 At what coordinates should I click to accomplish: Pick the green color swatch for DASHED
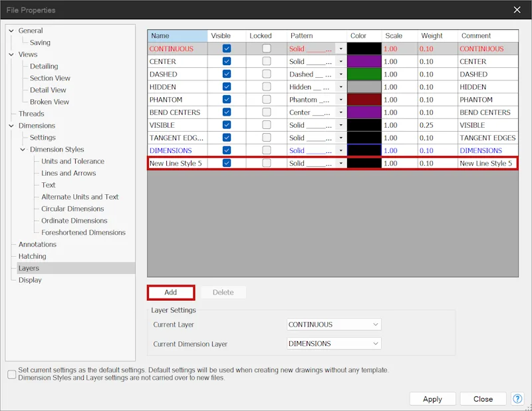pos(364,74)
